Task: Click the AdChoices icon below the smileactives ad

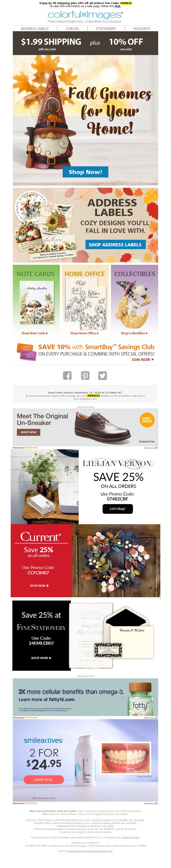Action: (156, 803)
